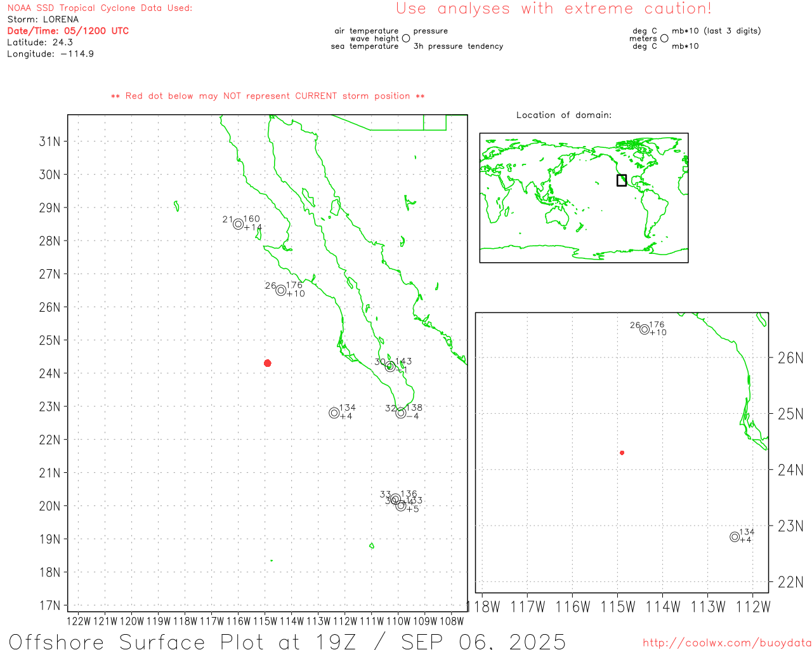Viewport: 812px width, 650px height.
Task: Click the red storm dot in the zoomed inset map
Action: coord(622,453)
